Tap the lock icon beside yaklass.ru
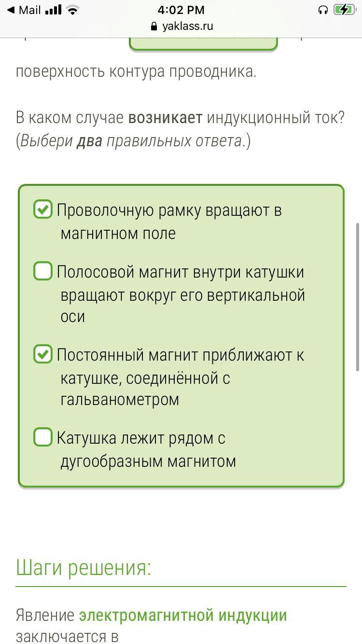The width and height of the screenshot is (362, 644). [x=154, y=27]
